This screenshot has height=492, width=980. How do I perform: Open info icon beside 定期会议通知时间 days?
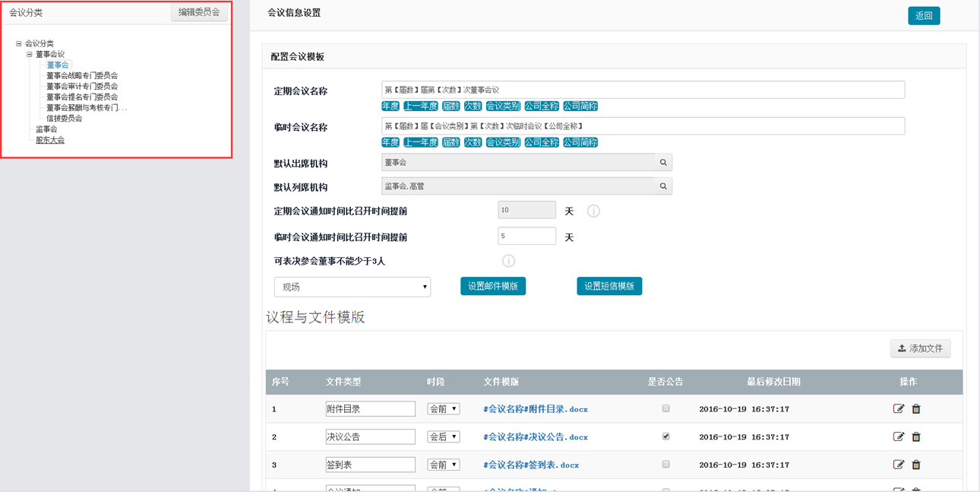click(593, 211)
